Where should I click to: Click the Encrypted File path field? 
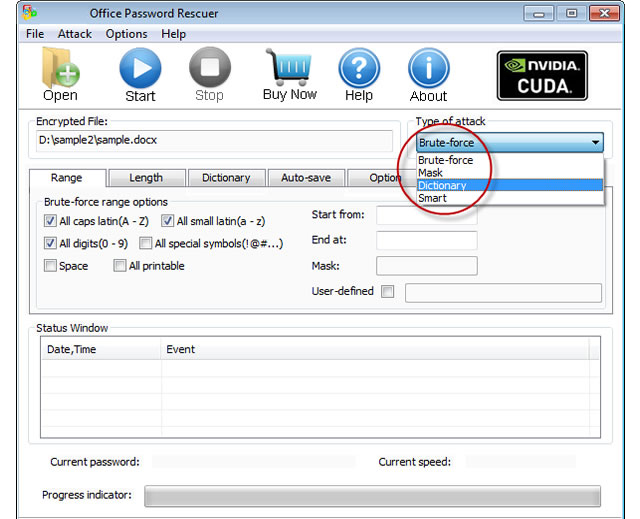pyautogui.click(x=214, y=140)
